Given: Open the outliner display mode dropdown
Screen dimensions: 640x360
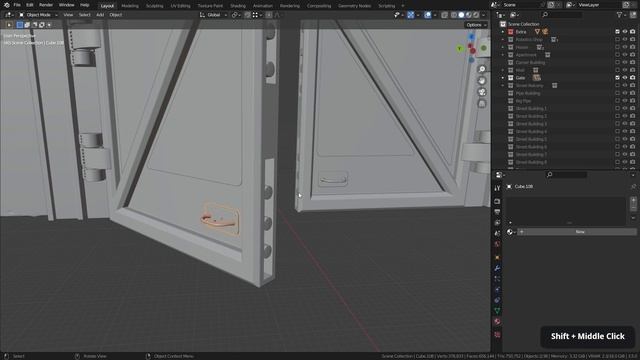Looking at the screenshot, I should (x=514, y=15).
